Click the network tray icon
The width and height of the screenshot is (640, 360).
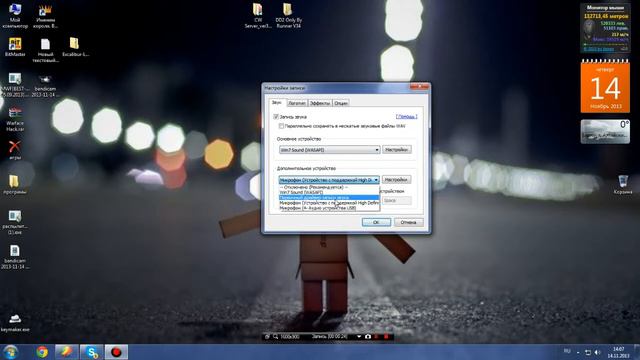(x=588, y=352)
